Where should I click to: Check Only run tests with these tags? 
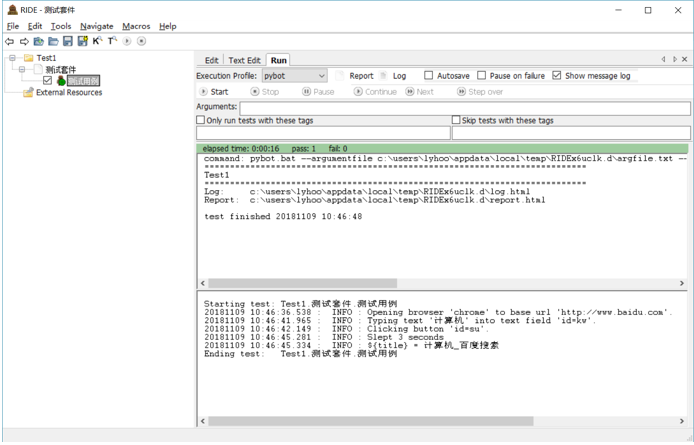click(x=200, y=120)
